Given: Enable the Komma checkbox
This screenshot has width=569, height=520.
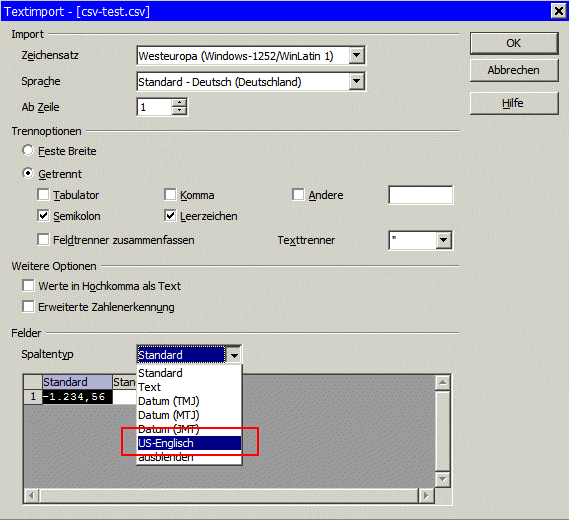Looking at the screenshot, I should 170,195.
